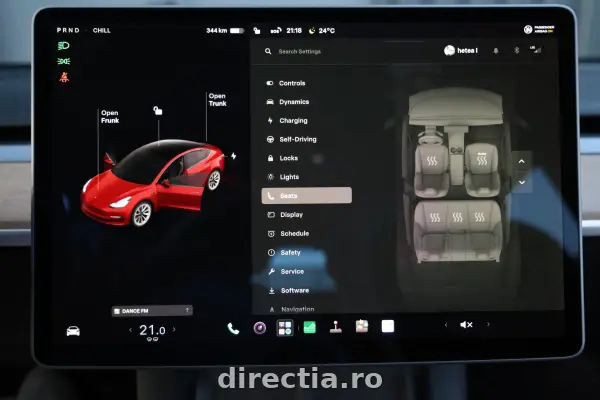The width and height of the screenshot is (600, 400).
Task: Increase volume right arrow
Action: click(488, 325)
